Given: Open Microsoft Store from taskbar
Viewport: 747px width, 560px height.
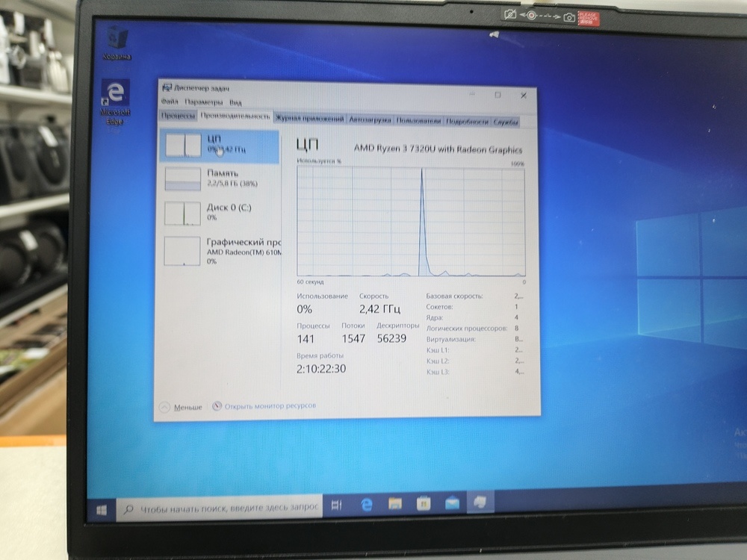Looking at the screenshot, I should (424, 503).
